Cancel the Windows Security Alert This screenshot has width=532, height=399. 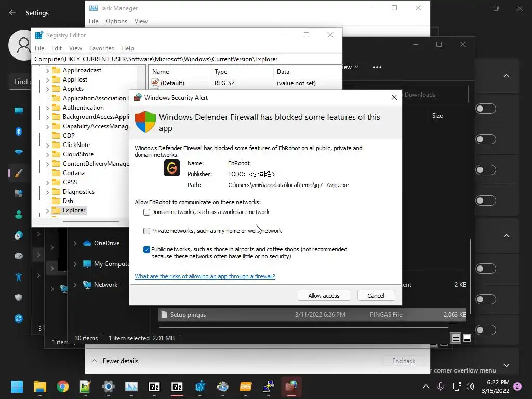tap(376, 296)
